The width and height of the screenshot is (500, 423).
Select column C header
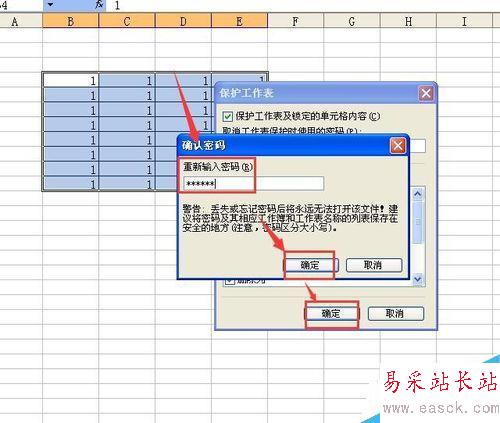(x=127, y=22)
